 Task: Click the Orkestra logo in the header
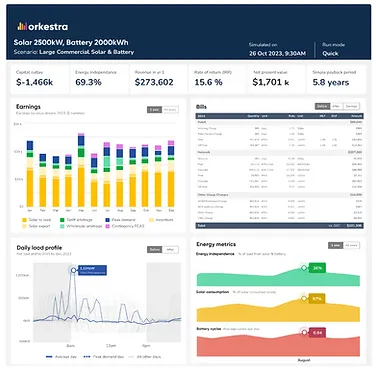[x=42, y=27]
